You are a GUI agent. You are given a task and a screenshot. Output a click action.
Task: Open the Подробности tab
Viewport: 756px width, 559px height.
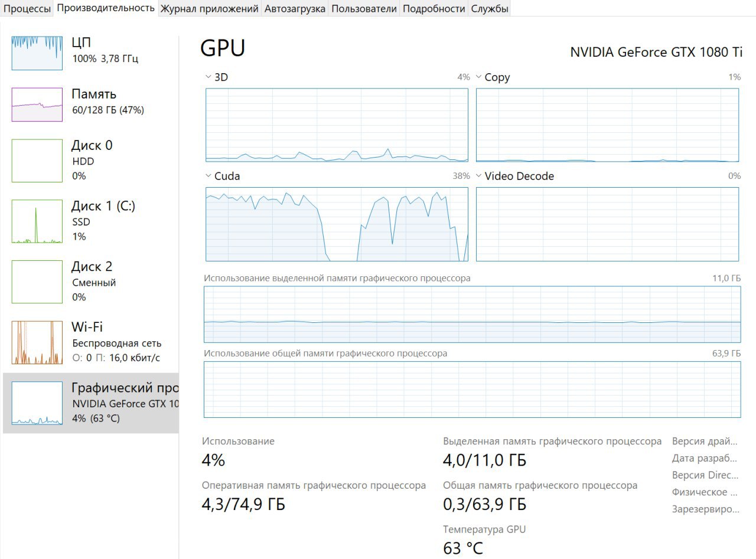434,8
